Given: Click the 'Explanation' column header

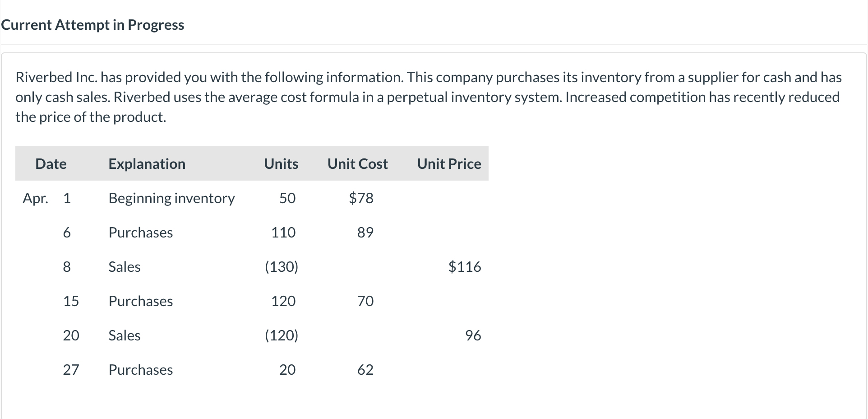Looking at the screenshot, I should pos(147,163).
